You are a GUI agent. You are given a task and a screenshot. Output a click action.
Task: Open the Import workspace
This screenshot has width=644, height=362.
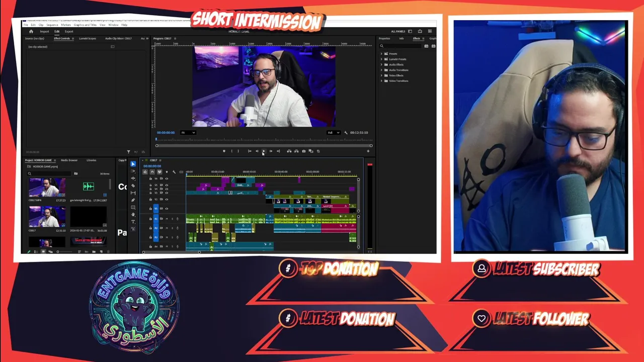44,31
